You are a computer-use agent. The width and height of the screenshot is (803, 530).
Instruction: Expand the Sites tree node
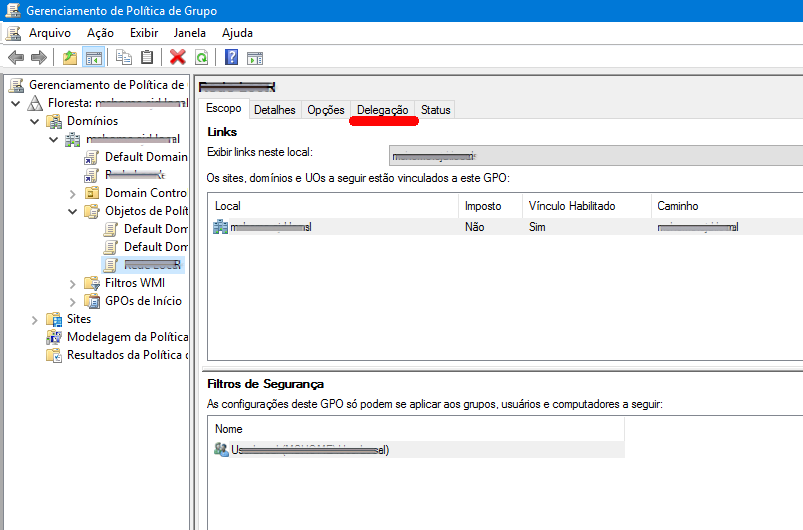coord(35,319)
